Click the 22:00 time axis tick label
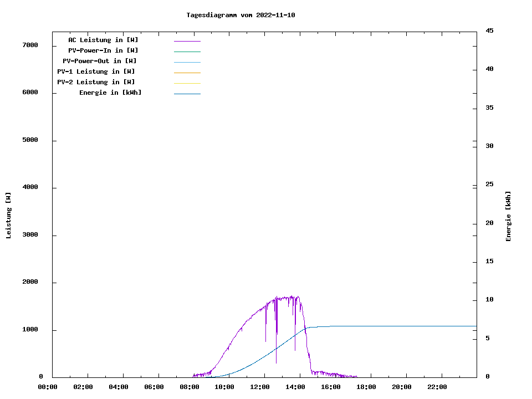532x399 pixels. coord(437,387)
